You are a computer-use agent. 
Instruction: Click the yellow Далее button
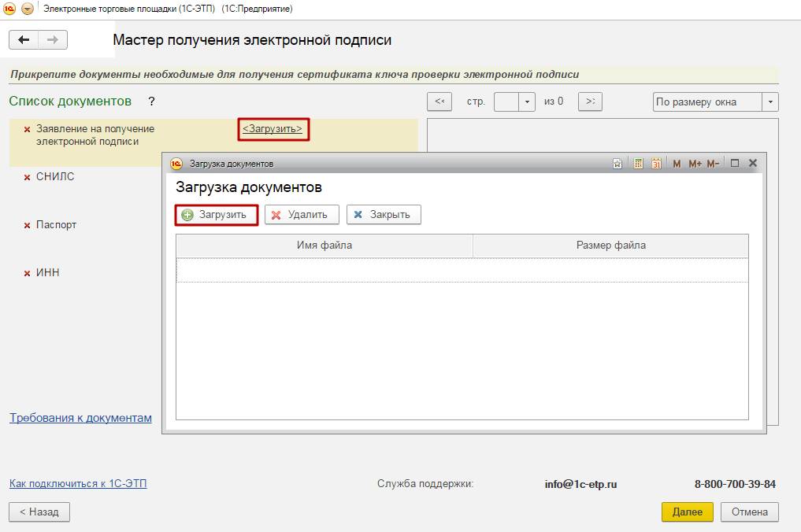[x=687, y=512]
